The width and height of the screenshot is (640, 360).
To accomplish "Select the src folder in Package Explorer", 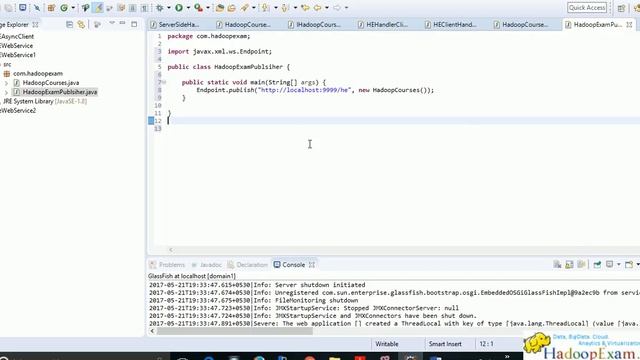I will pyautogui.click(x=7, y=64).
